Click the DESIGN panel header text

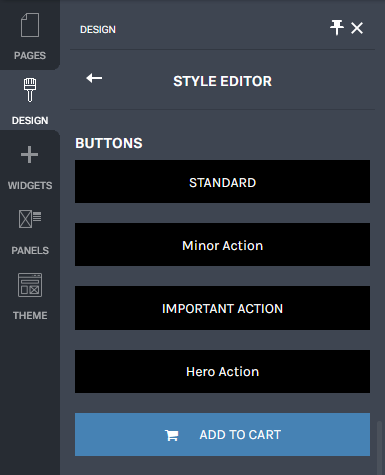coord(98,30)
